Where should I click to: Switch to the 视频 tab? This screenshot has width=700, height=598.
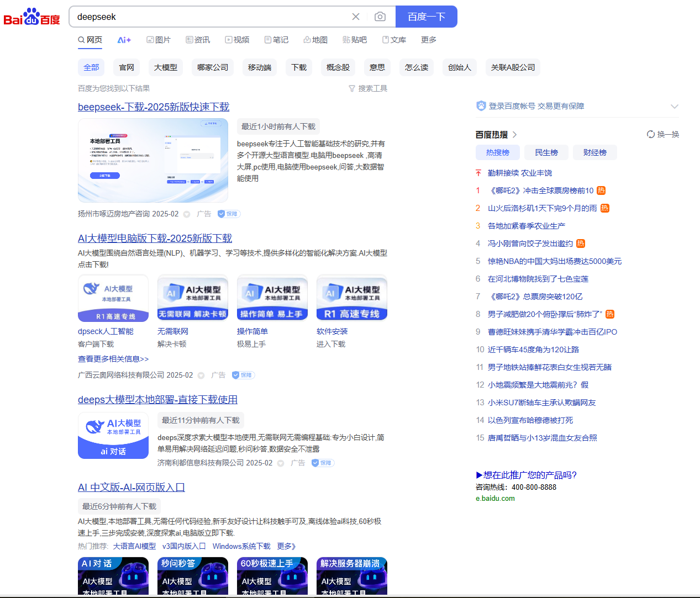237,40
